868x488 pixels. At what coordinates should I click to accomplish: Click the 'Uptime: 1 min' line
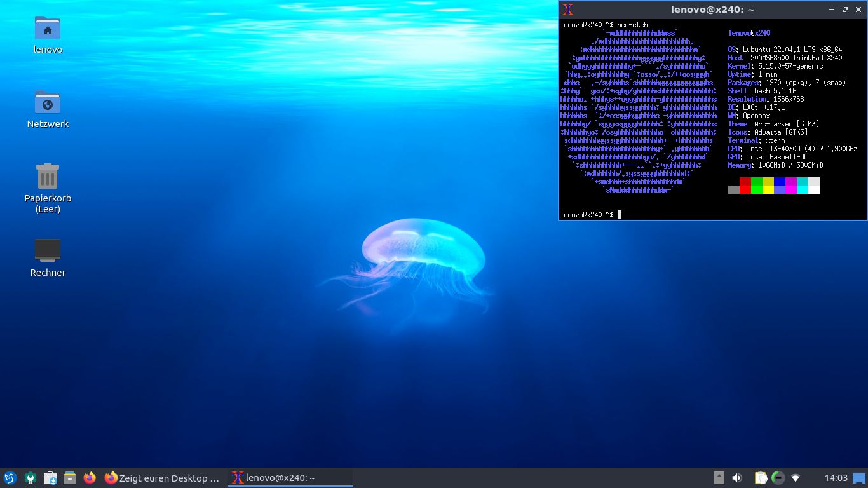(x=752, y=74)
